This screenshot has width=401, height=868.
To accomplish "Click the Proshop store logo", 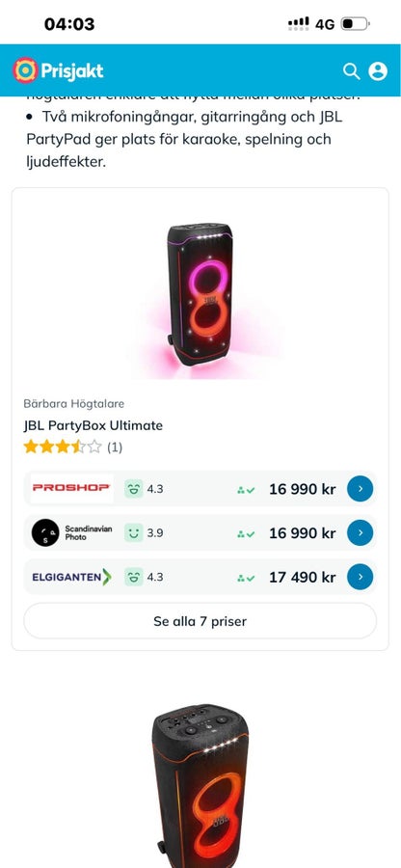I will [71, 488].
